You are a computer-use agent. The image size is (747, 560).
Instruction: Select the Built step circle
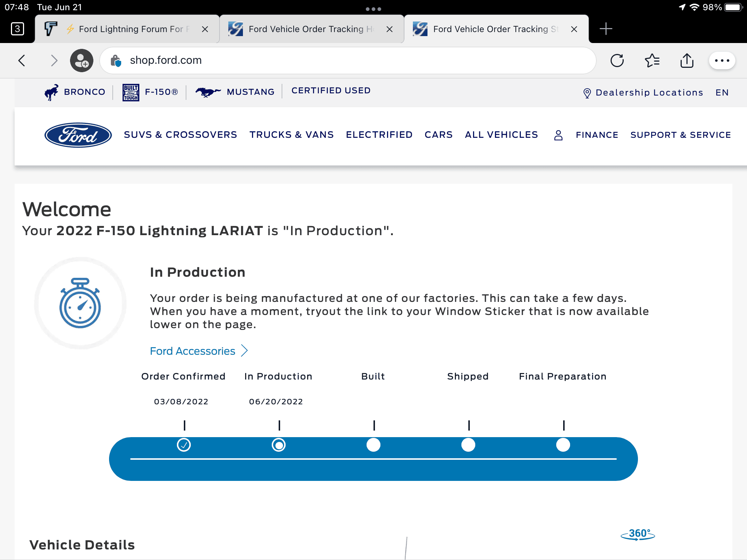373,445
